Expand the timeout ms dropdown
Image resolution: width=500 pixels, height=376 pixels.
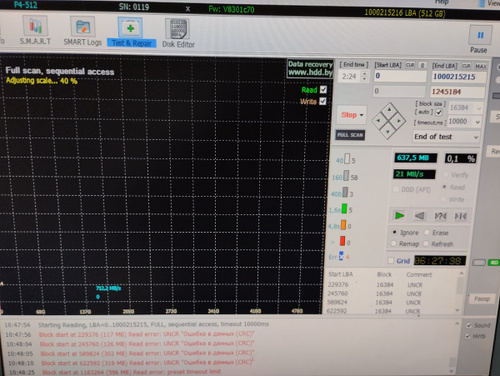click(478, 122)
